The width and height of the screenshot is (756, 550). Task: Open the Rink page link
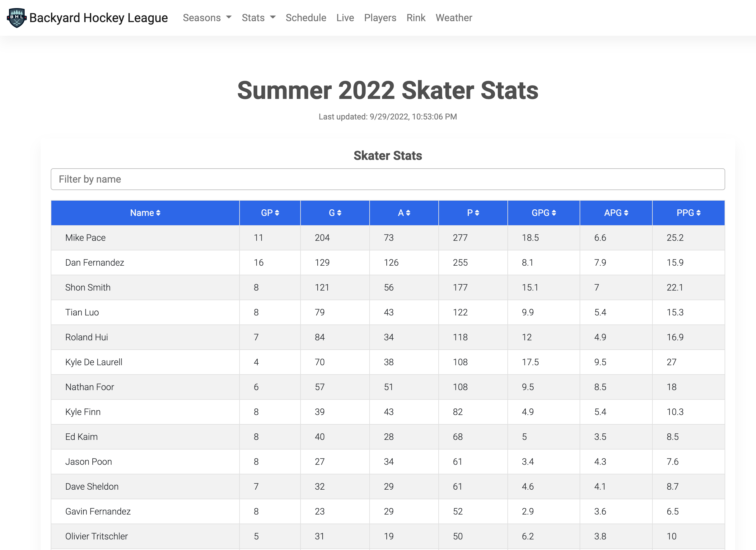[416, 18]
